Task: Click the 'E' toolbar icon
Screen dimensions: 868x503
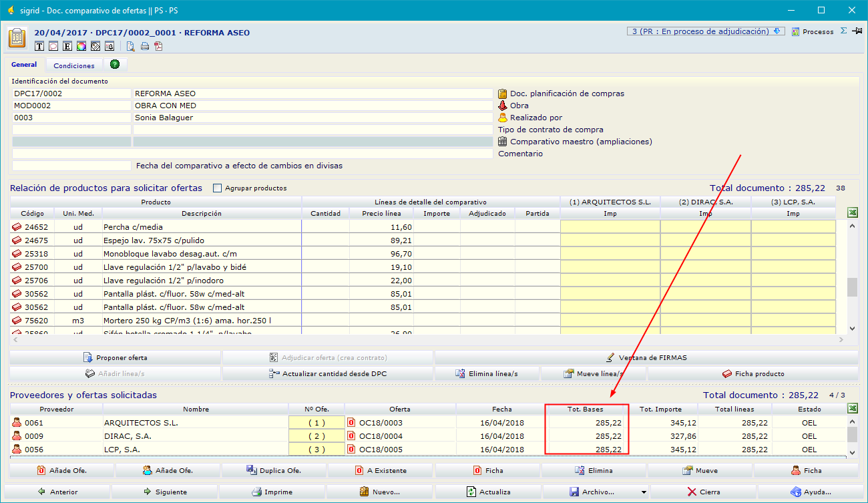Action: [67, 46]
